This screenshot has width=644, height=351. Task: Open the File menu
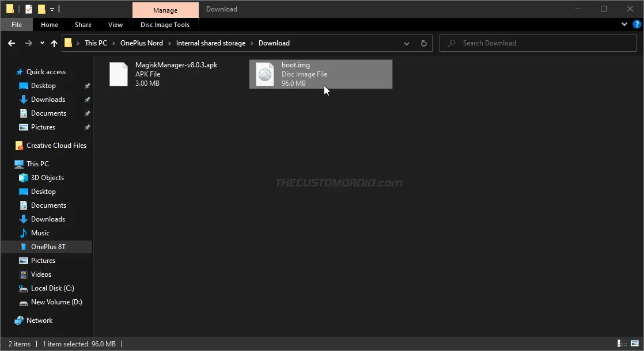[17, 25]
